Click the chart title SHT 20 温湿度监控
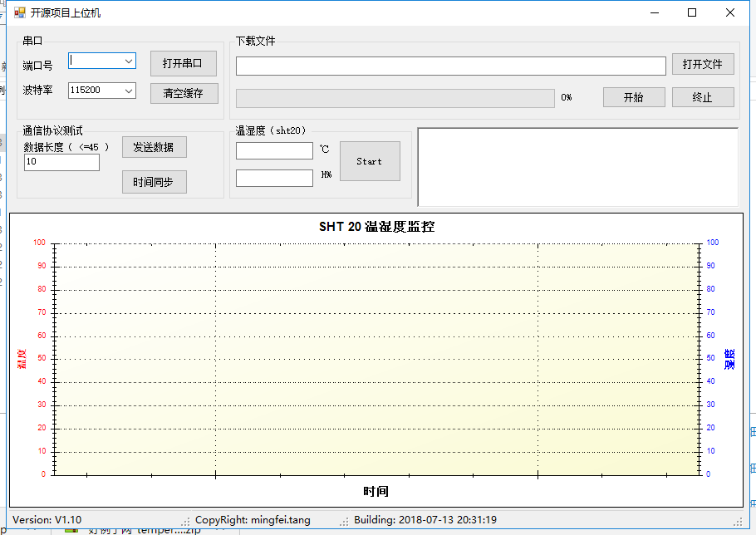Image resolution: width=756 pixels, height=535 pixels. (376, 227)
